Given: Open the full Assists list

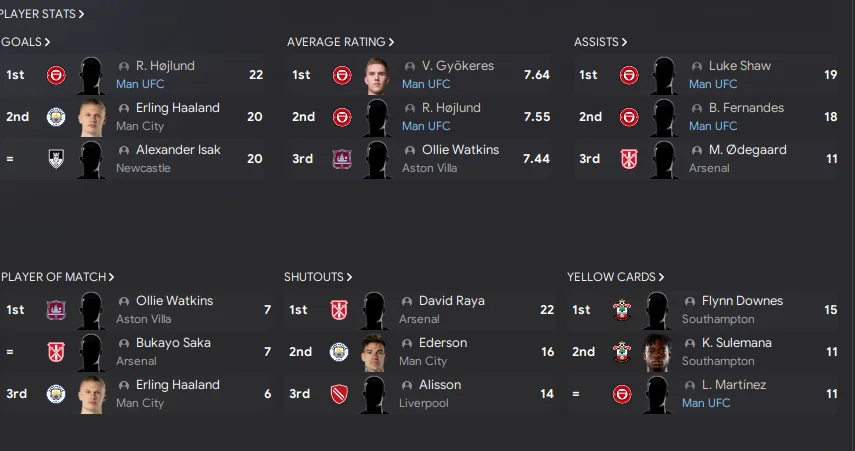Looking at the screenshot, I should pos(600,42).
